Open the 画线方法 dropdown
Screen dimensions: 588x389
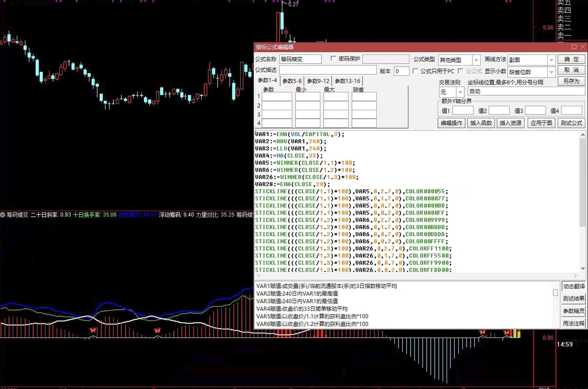point(551,60)
